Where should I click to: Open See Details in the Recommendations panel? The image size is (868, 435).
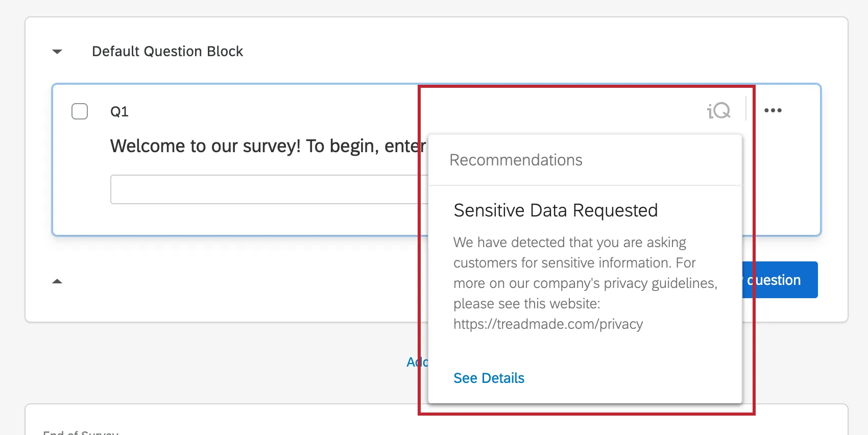[x=488, y=378]
